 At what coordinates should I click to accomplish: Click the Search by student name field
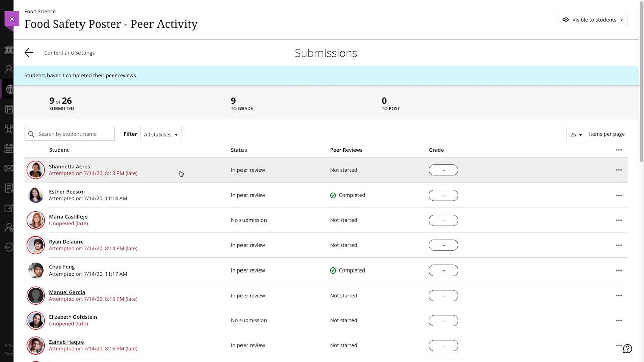click(69, 134)
